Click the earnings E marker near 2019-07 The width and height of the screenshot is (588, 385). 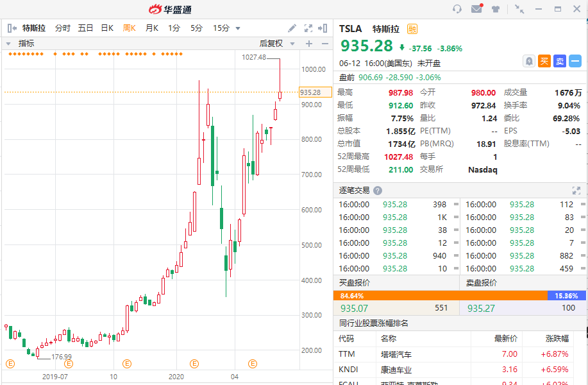[69, 364]
